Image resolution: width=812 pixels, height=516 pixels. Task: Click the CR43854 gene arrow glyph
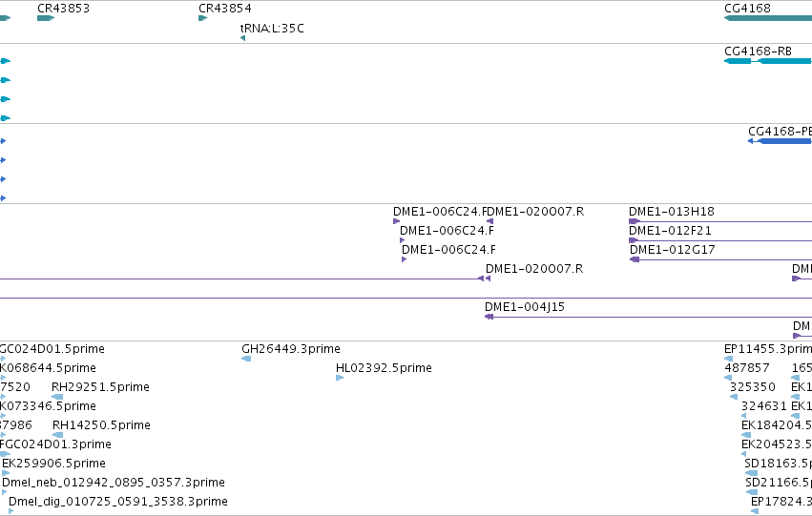[202, 18]
